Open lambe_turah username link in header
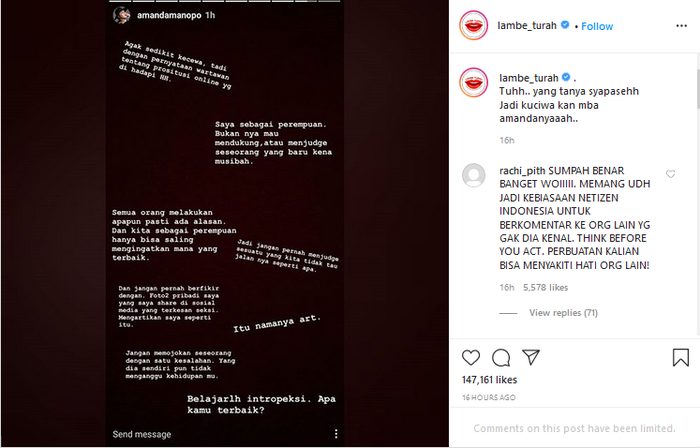 point(527,25)
